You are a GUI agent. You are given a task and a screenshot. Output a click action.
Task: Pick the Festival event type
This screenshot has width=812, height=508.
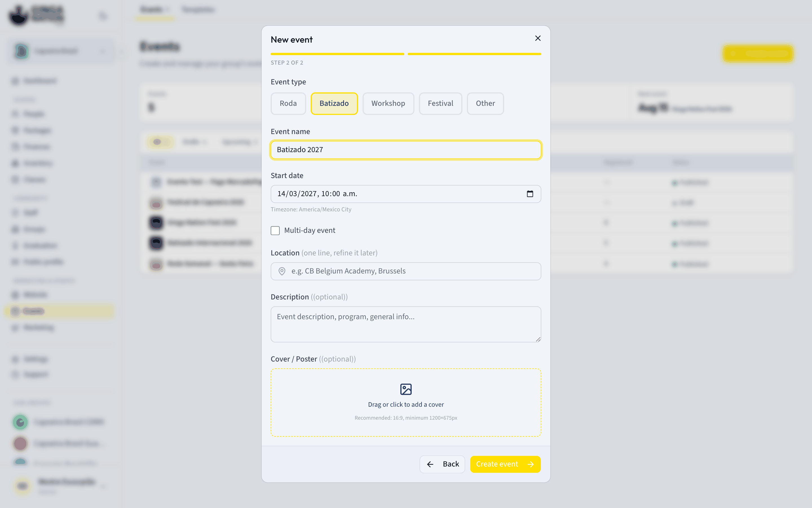tap(440, 104)
